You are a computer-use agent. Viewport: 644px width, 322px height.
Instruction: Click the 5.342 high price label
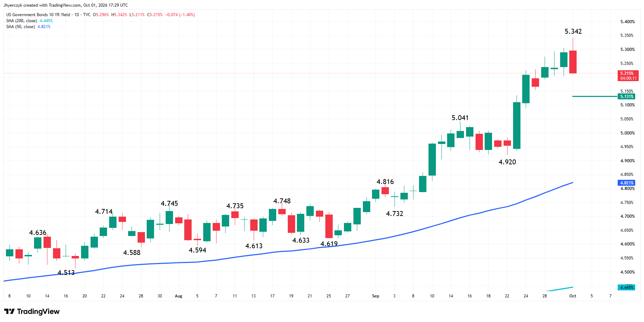tap(573, 32)
